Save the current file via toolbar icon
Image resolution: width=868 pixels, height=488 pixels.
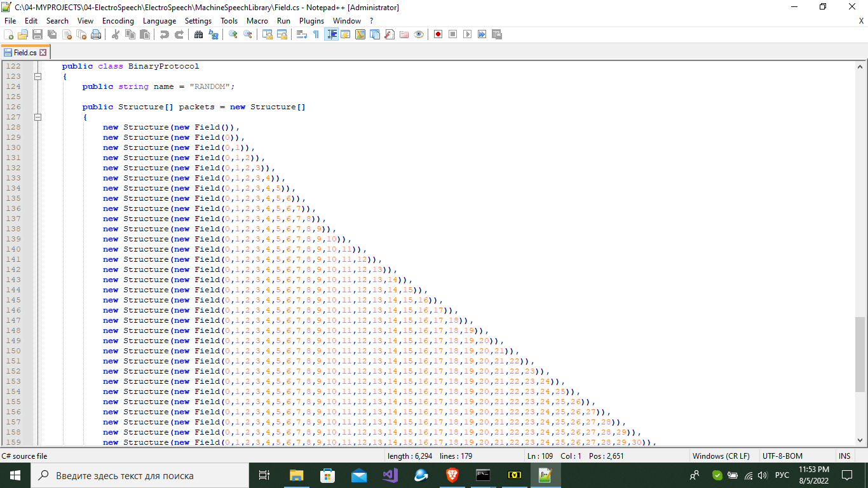click(37, 34)
